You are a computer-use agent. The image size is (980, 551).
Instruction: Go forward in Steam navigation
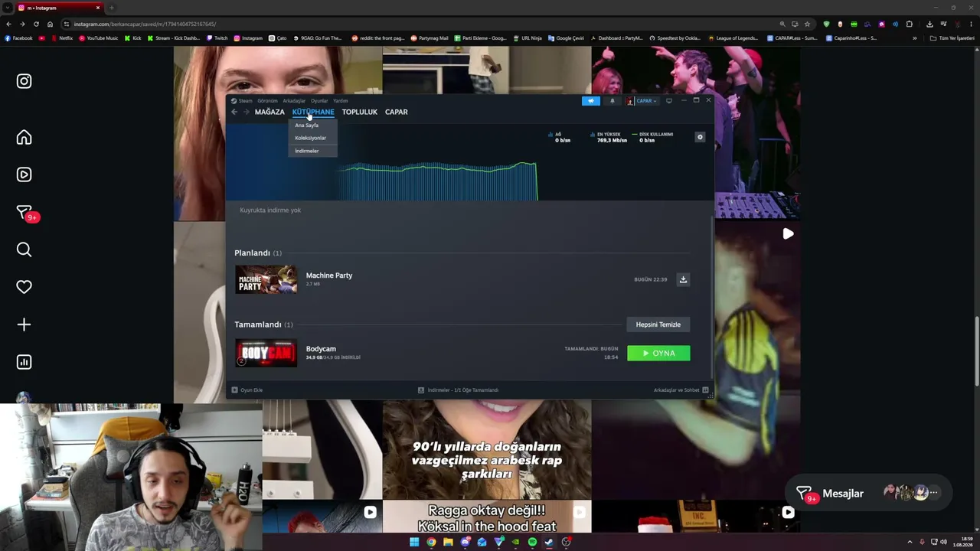coord(246,112)
